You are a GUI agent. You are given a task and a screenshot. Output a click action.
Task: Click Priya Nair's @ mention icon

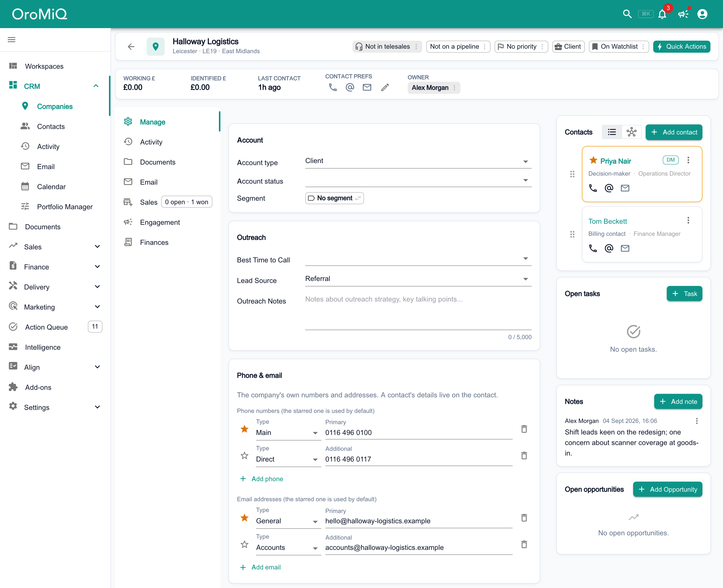[609, 188]
